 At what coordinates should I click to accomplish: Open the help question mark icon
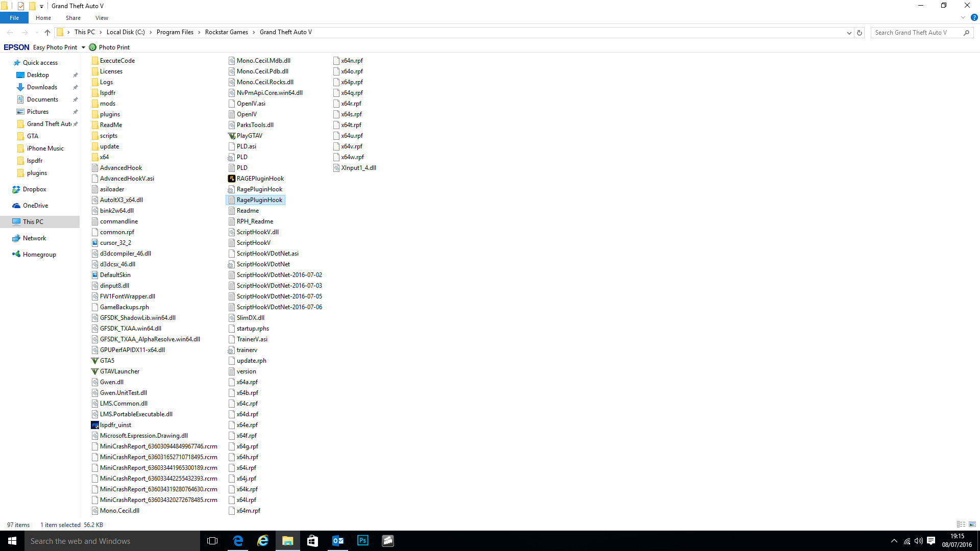pyautogui.click(x=974, y=17)
